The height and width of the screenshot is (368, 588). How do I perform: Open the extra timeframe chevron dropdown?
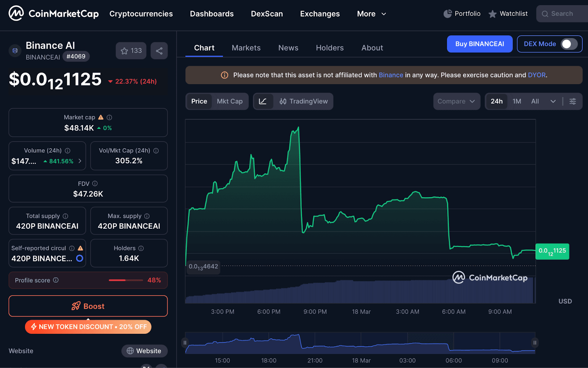553,101
